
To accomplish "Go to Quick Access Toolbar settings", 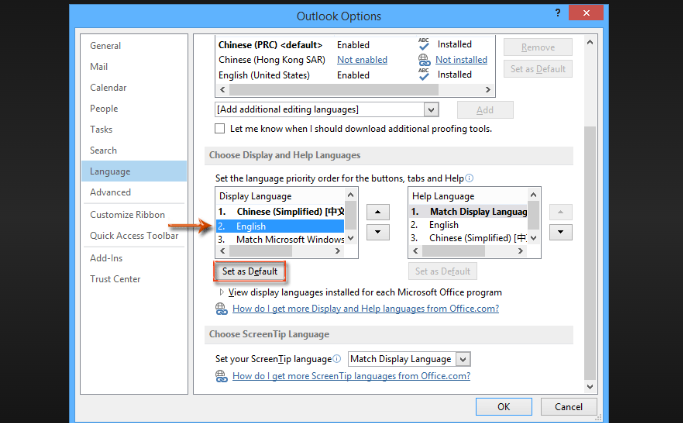I will (x=134, y=236).
